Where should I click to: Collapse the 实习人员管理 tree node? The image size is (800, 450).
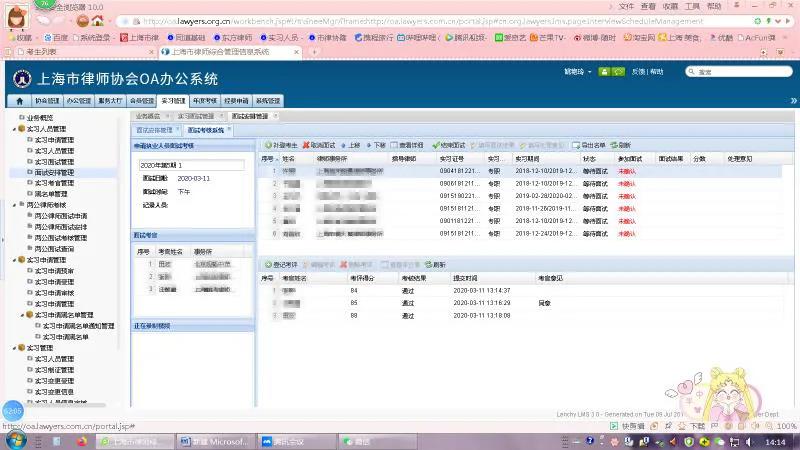tap(12, 129)
